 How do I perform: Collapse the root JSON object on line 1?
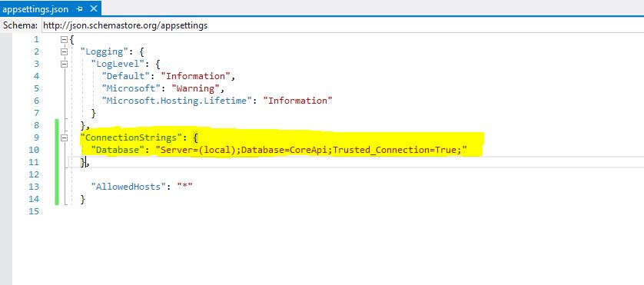(x=64, y=40)
